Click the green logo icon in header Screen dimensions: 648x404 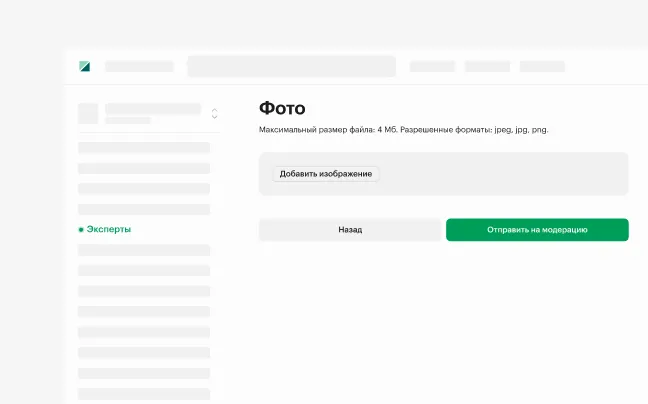pyautogui.click(x=85, y=67)
